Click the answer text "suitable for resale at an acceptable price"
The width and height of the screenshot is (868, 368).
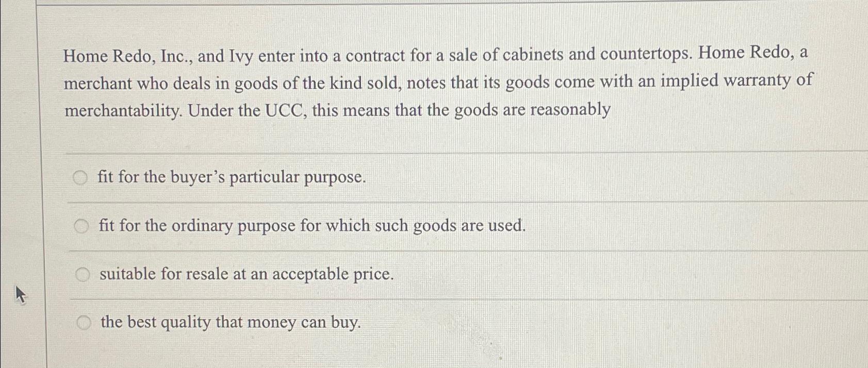[247, 274]
